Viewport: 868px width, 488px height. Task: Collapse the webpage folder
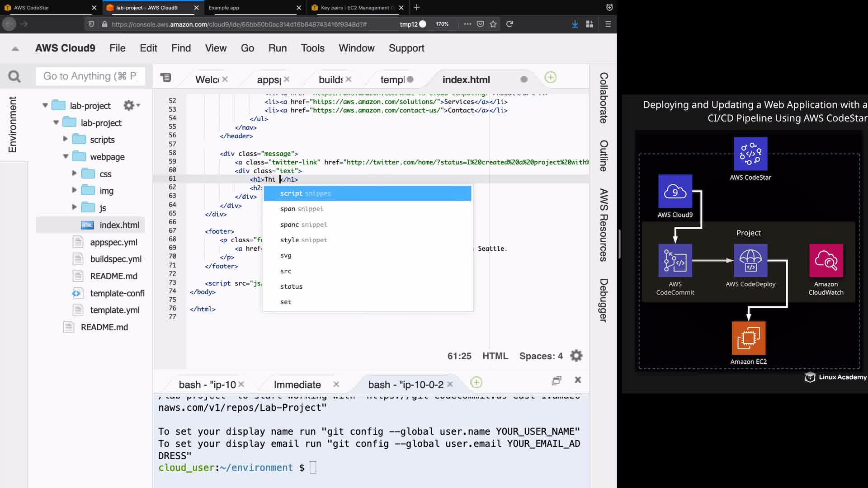pos(66,156)
